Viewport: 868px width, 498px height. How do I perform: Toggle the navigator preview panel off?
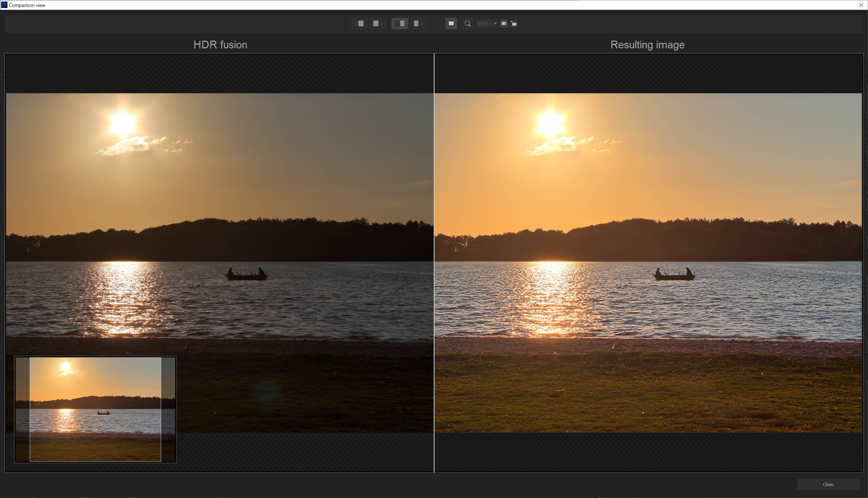pos(451,23)
